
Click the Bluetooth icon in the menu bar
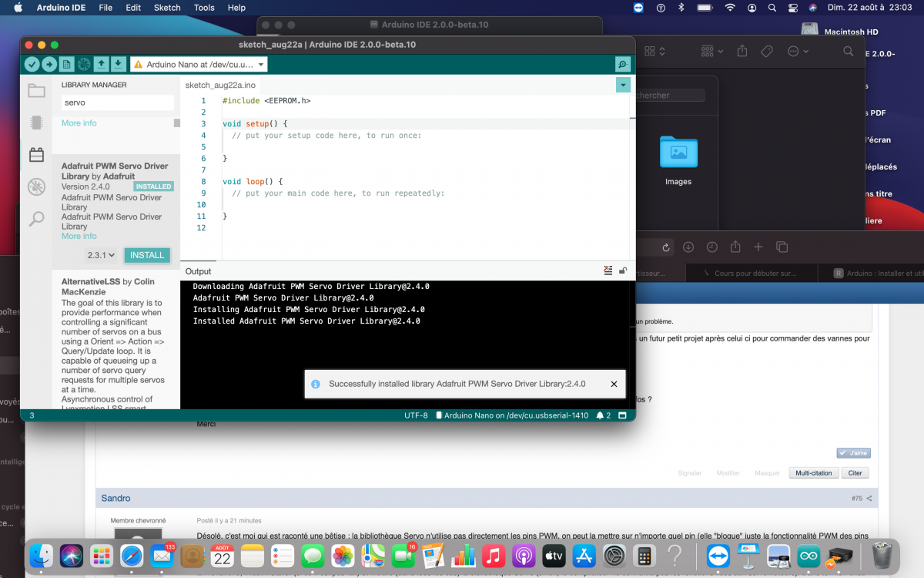coord(681,8)
